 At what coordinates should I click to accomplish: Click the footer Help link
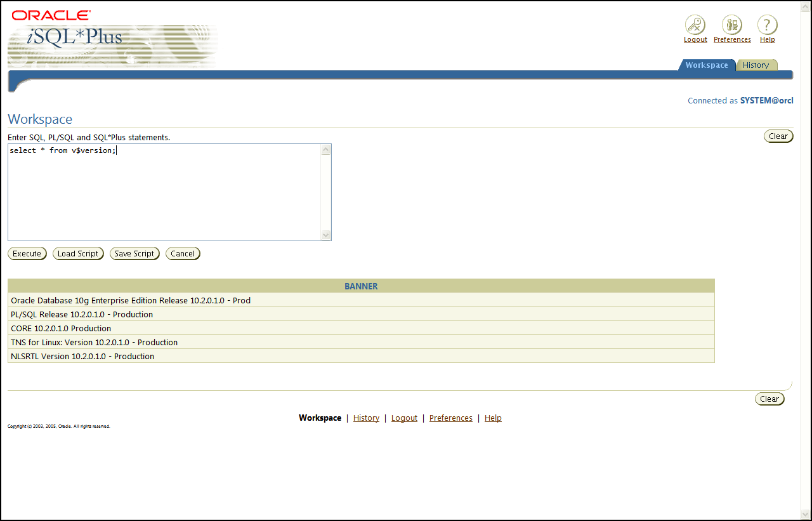click(x=493, y=418)
